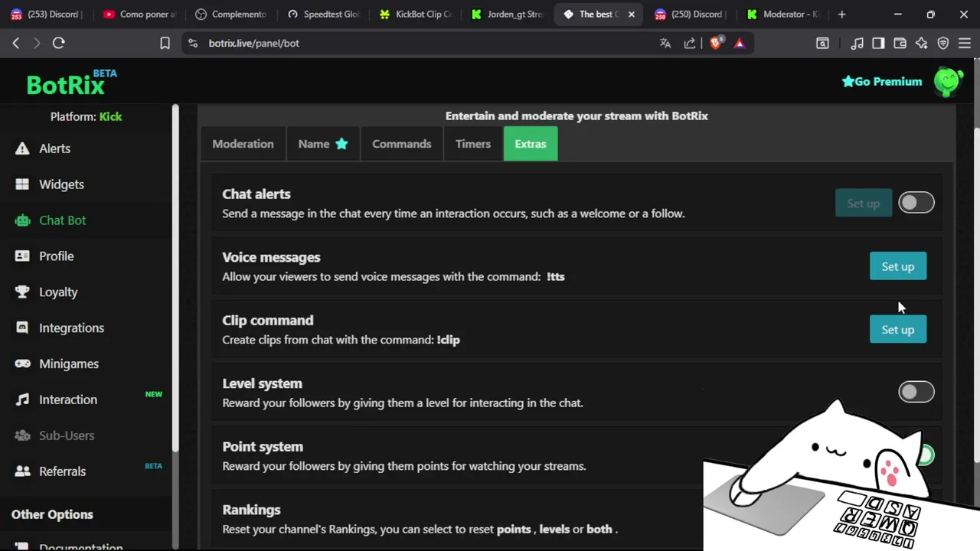Switch to the Moderator browser tab
Screen dimensions: 980x551
(x=783, y=14)
